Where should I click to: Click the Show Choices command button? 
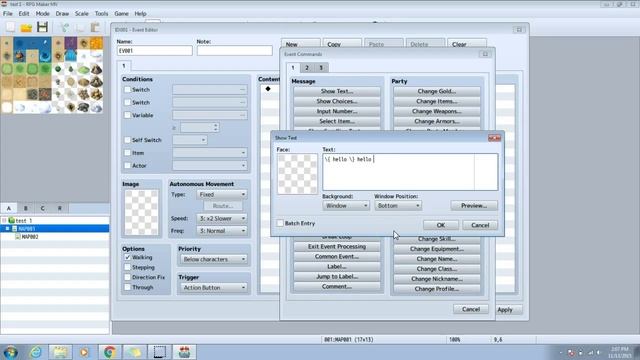(x=337, y=101)
